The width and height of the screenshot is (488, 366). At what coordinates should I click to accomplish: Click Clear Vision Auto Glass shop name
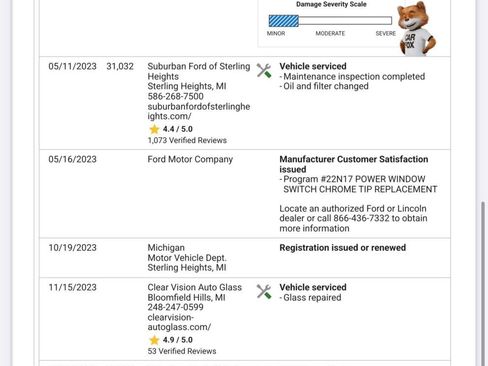(195, 287)
